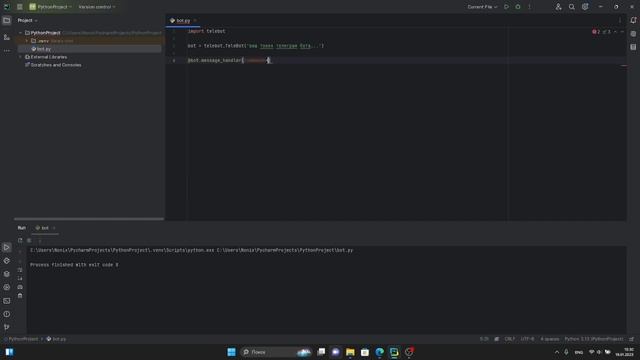The width and height of the screenshot is (640, 360).
Task: Close the bot run tab
Action: [53, 228]
